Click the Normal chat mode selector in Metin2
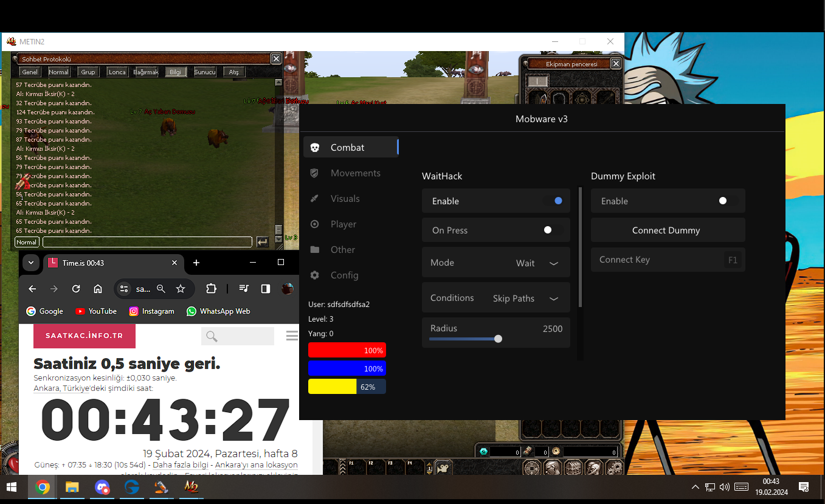Image resolution: width=825 pixels, height=504 pixels. tap(27, 242)
